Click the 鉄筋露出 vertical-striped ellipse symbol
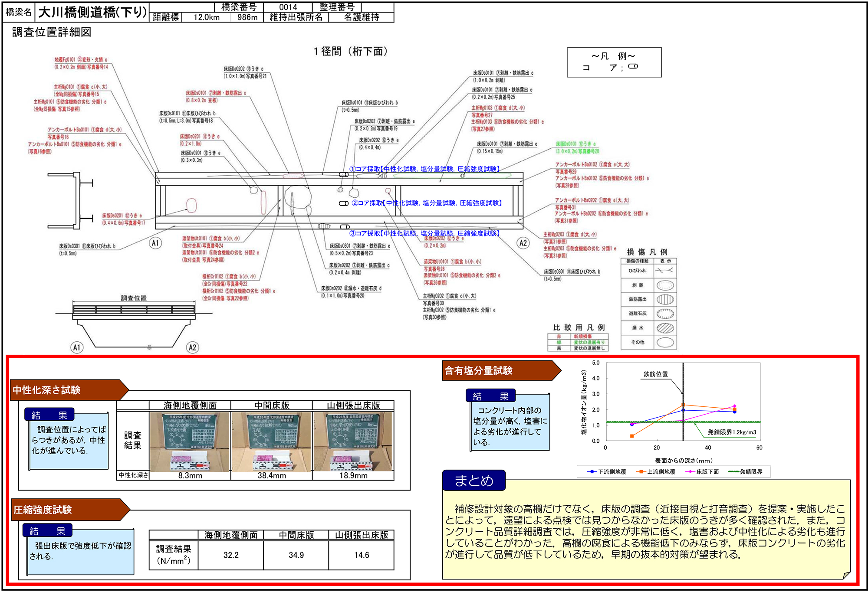 click(665, 300)
